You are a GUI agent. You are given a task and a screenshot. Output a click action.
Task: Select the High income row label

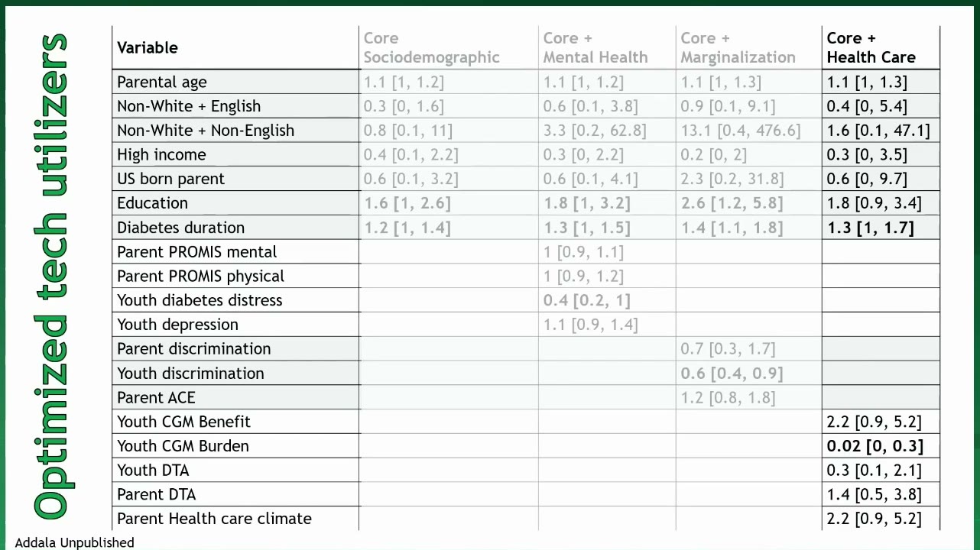coord(161,155)
